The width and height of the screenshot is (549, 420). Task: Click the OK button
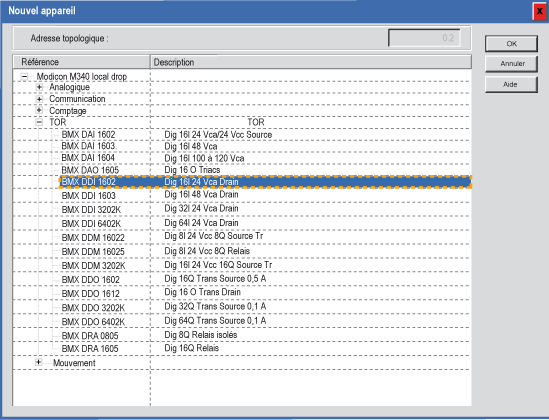pos(511,44)
